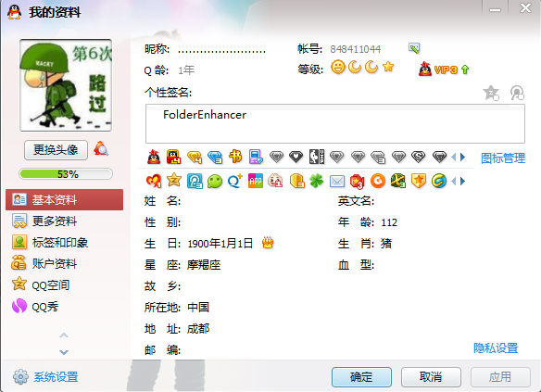Click the soldier avatar picture
This screenshot has height=392, width=541.
point(66,85)
